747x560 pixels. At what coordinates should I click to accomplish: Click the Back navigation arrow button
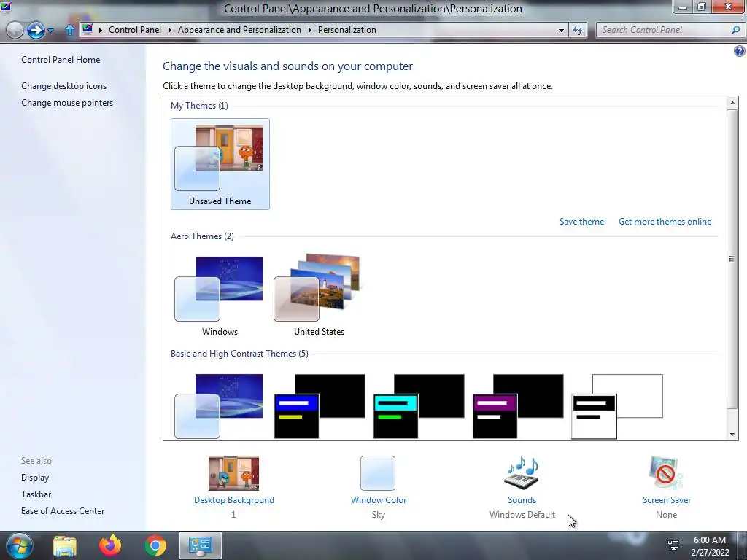point(15,30)
